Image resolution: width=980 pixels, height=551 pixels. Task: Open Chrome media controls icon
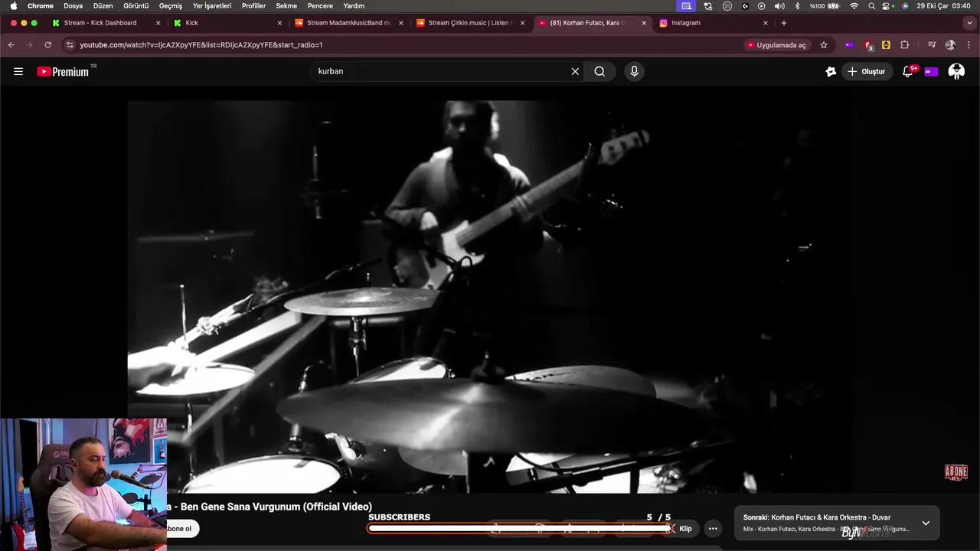tap(932, 45)
